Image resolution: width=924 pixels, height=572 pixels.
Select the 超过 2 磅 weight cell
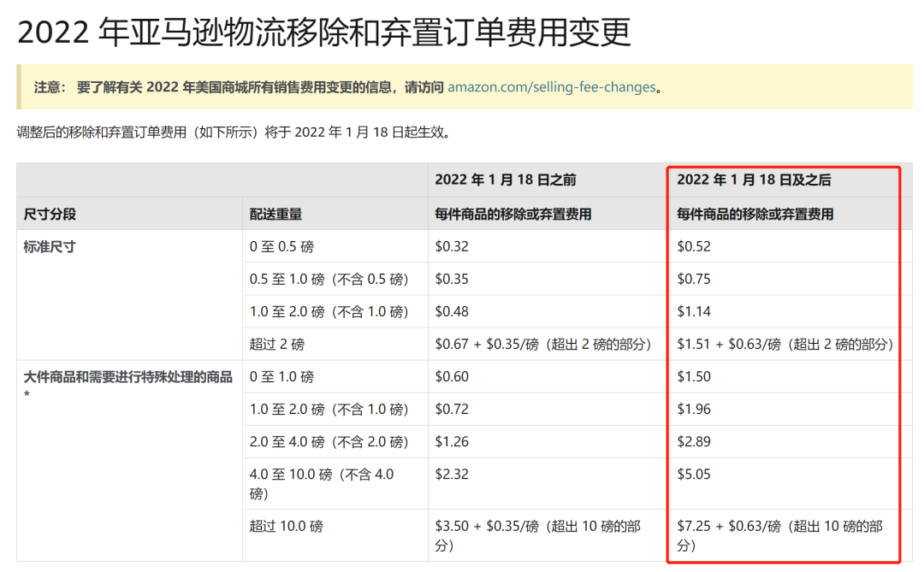point(276,345)
